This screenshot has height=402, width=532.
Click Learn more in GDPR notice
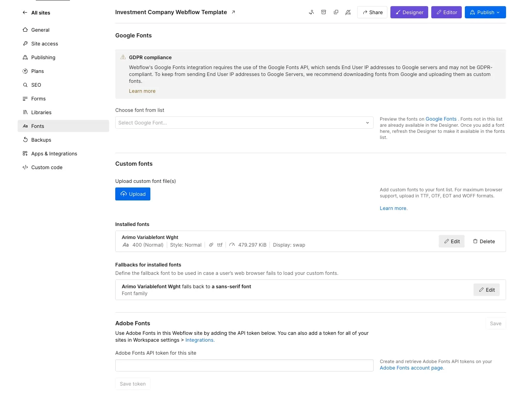pyautogui.click(x=142, y=91)
